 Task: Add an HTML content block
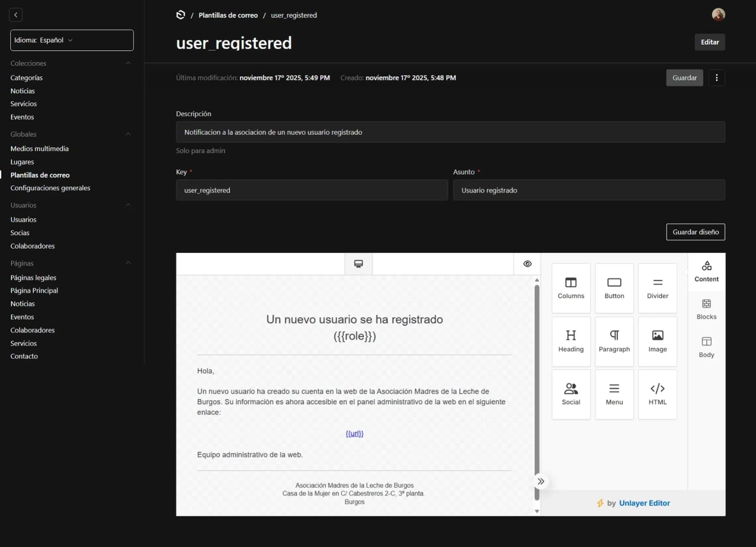pyautogui.click(x=657, y=394)
